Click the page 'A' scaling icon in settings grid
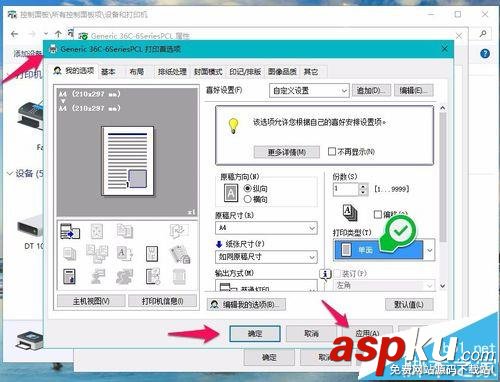 coord(125,254)
